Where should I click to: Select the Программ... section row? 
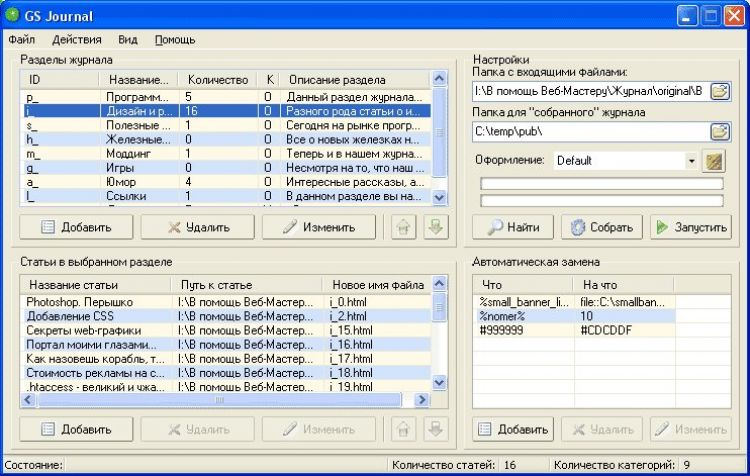pyautogui.click(x=226, y=97)
